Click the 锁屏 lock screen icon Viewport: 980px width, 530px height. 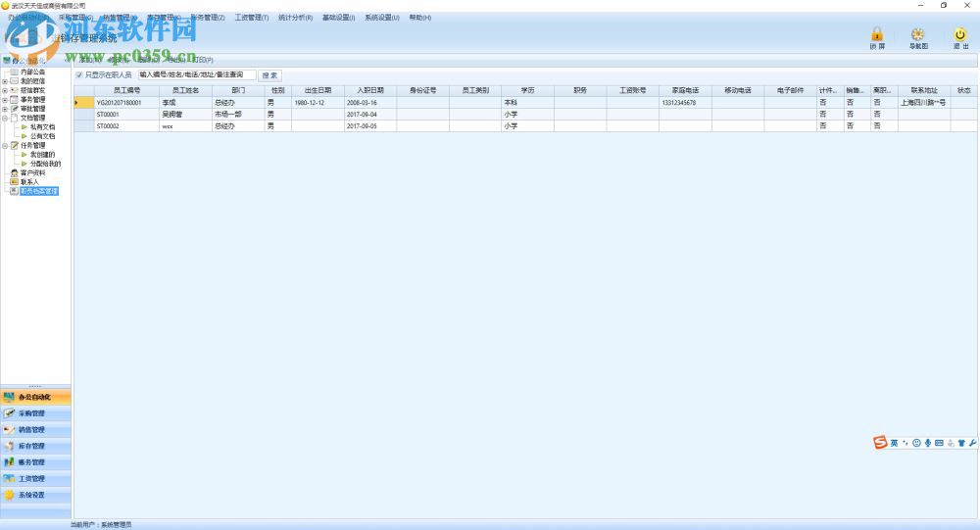tap(877, 37)
